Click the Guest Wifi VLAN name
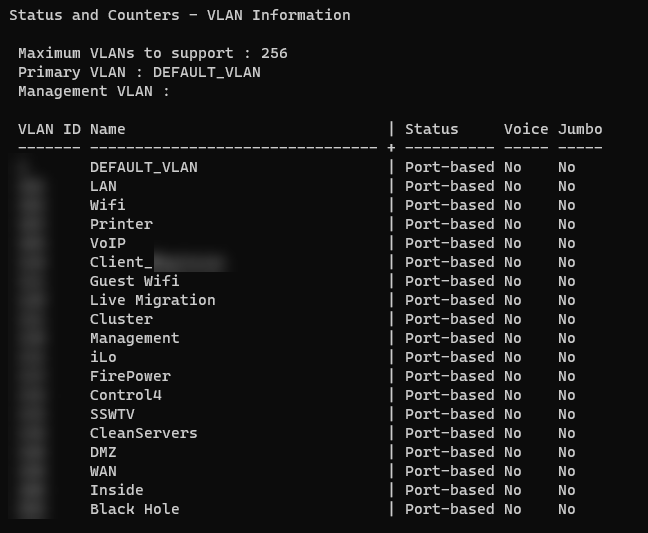The image size is (648, 533). pos(134,281)
